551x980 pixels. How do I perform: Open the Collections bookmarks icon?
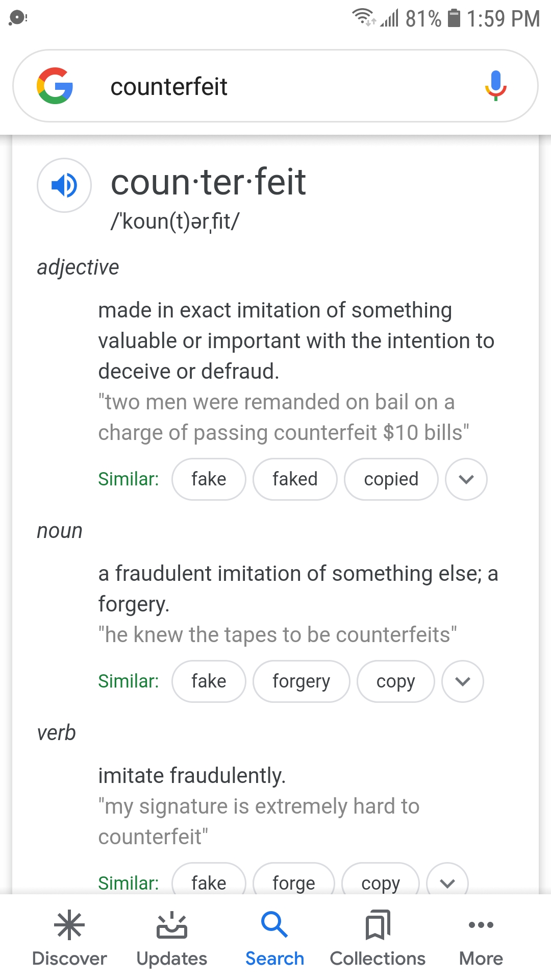coord(378,925)
